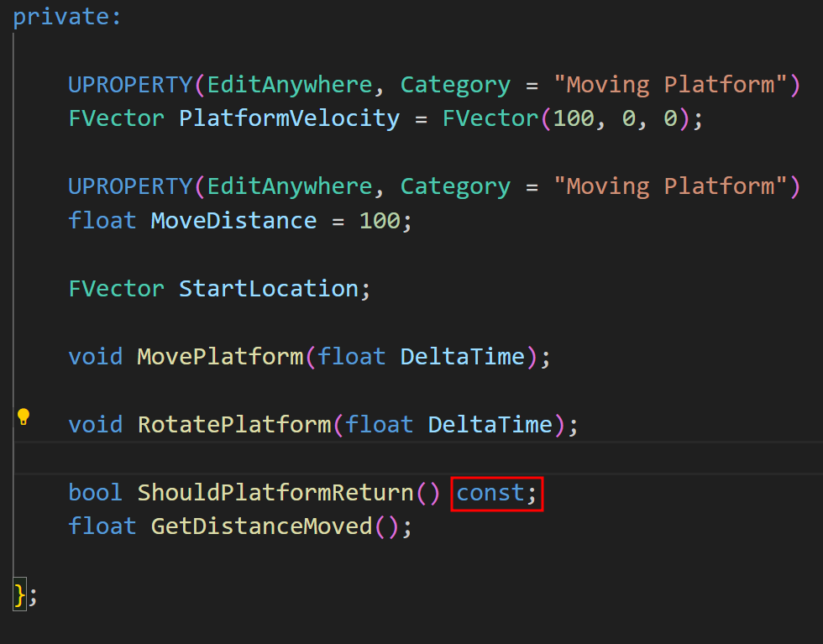This screenshot has width=823, height=644.
Task: Click 'DeltaTime' parameter in RotatePlatform
Action: [x=490, y=425]
